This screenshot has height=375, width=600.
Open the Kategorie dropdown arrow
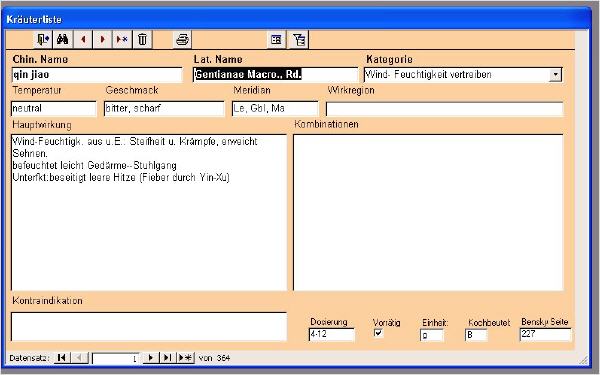tap(555, 75)
